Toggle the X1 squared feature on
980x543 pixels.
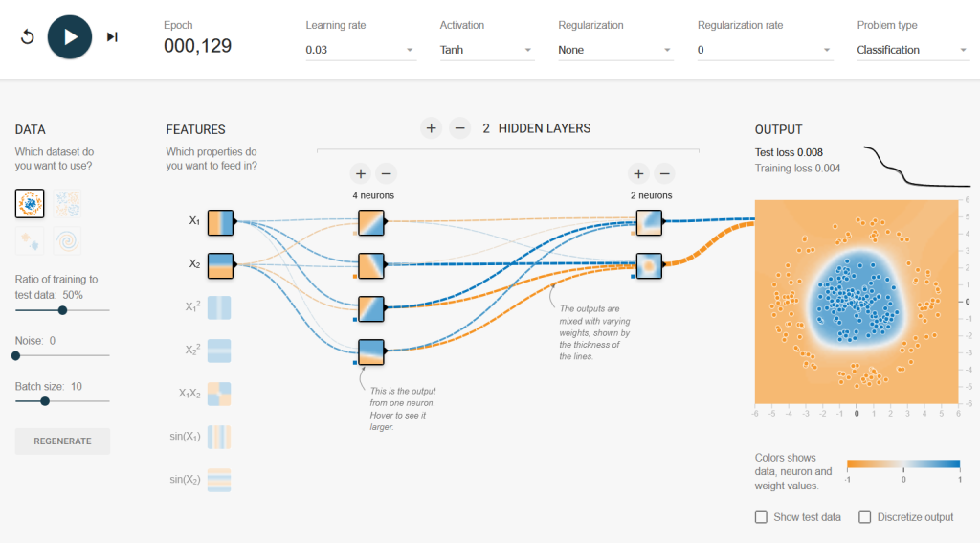219,307
